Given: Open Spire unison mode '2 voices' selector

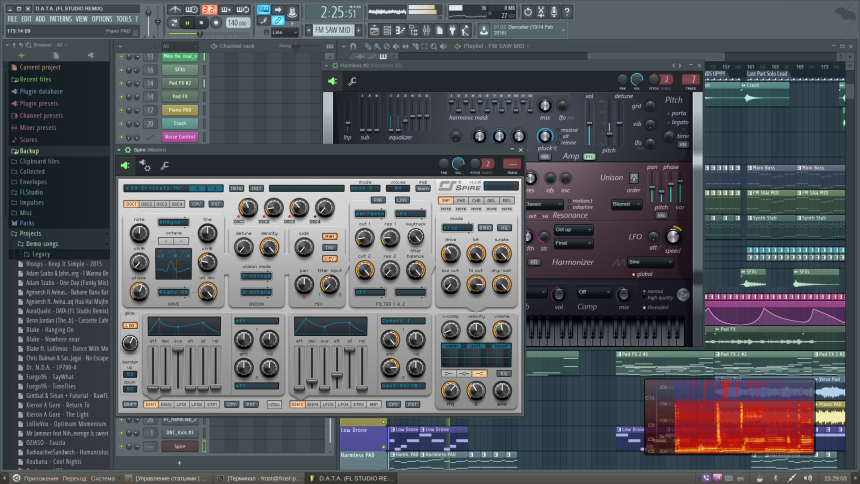Looking at the screenshot, I should tap(256, 276).
